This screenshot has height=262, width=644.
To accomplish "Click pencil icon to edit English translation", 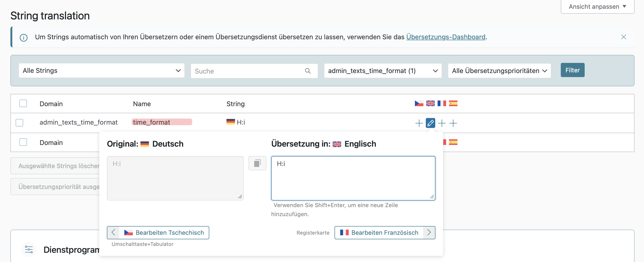I will pyautogui.click(x=430, y=123).
